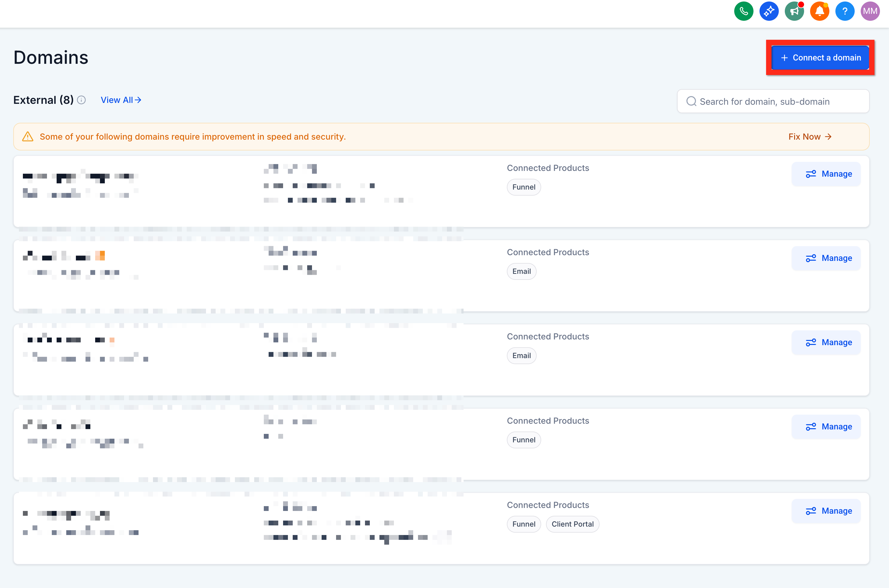Open the AI sparkle assistant icon

(769, 11)
